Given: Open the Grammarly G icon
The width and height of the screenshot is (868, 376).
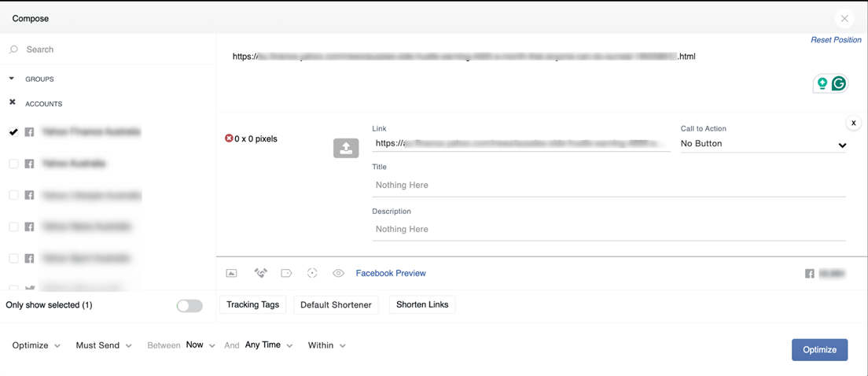Looking at the screenshot, I should pos(839,83).
